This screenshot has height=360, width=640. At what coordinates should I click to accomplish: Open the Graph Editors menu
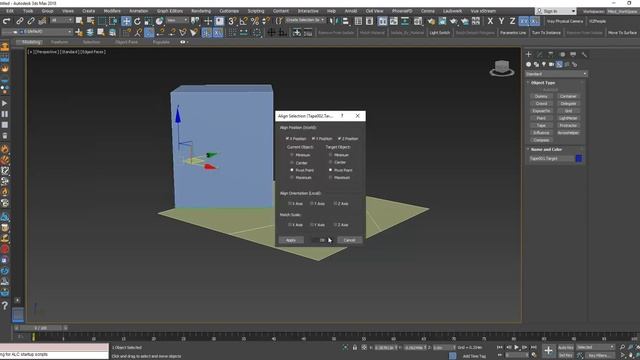(170, 11)
